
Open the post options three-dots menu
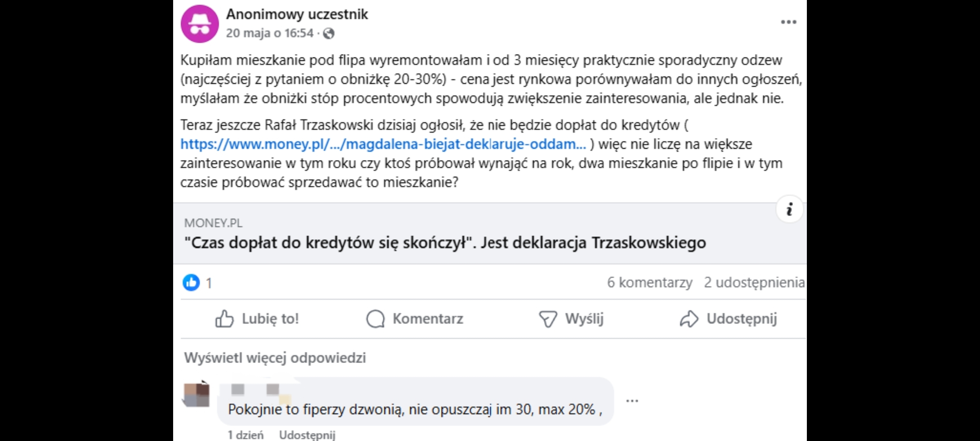(788, 22)
